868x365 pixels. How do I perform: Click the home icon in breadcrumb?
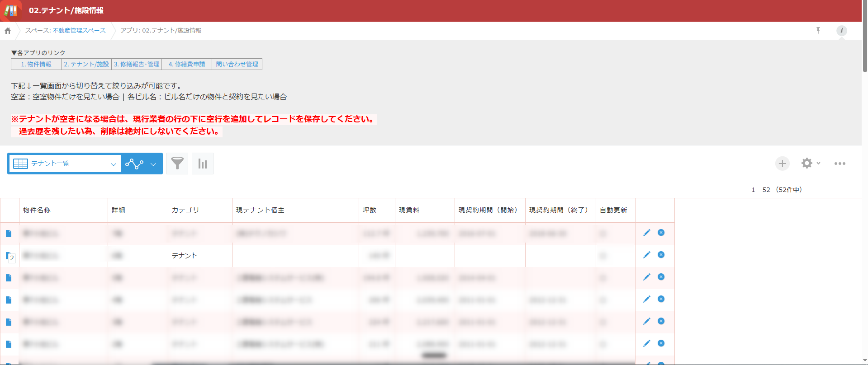(8, 31)
